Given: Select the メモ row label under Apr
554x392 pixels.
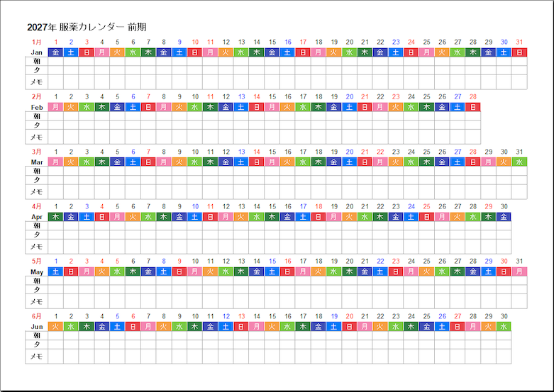Looking at the screenshot, I should [x=36, y=247].
